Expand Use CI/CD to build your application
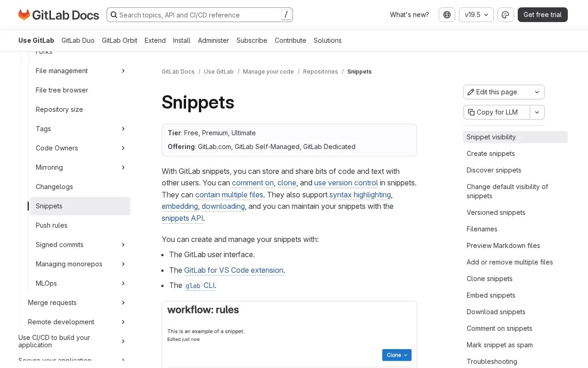Viewport: 588px width, 368px height. point(123,341)
